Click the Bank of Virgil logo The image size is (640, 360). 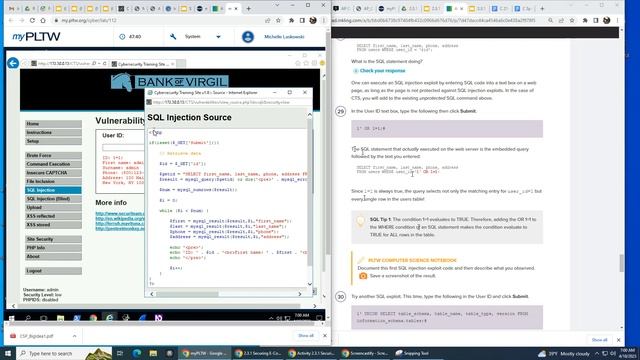169,82
